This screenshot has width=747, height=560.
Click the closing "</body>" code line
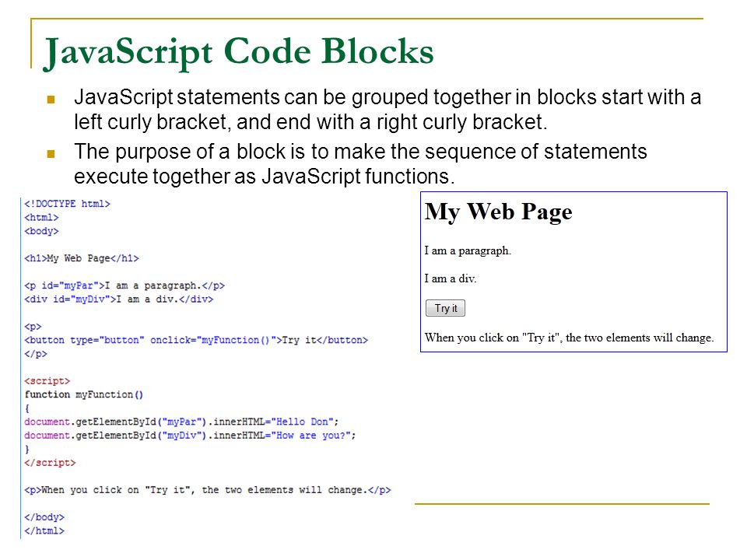(x=44, y=517)
